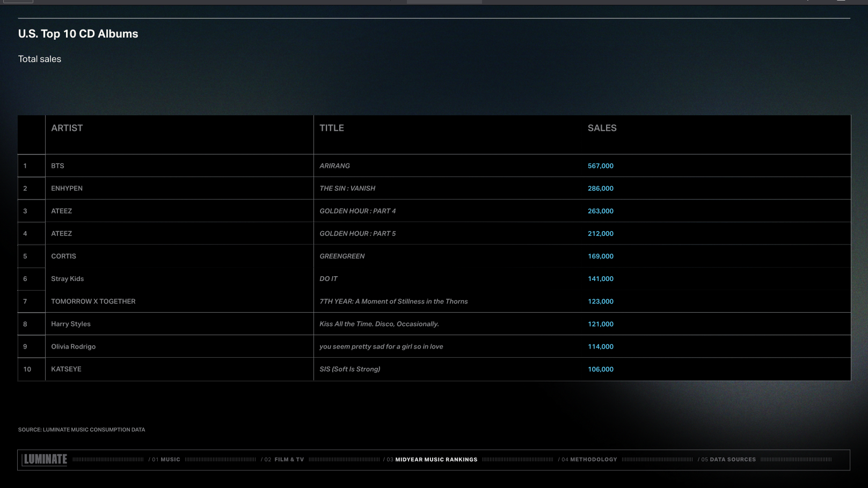Screen dimensions: 868x488
Task: Select the Stray Kids artist cell
Action: 67,279
